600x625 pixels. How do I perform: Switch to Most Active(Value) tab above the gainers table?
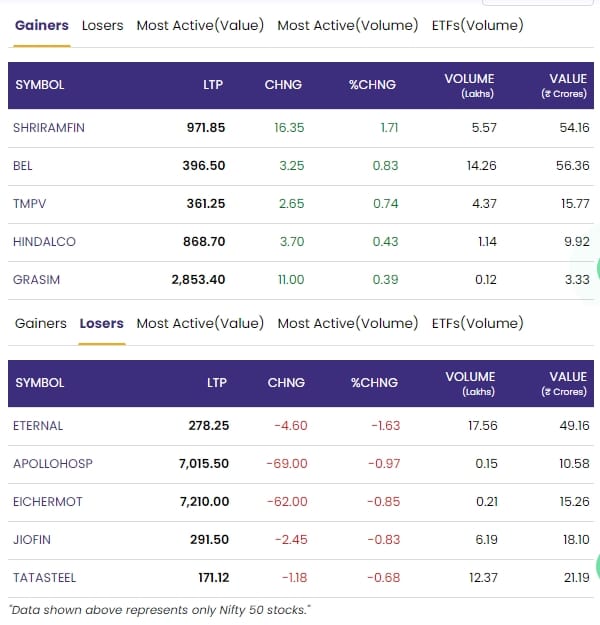[x=200, y=25]
